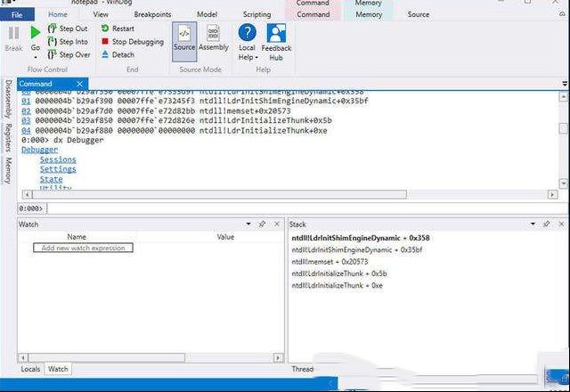570x392 pixels.
Task: Select the View ribbon tab
Action: tap(101, 14)
